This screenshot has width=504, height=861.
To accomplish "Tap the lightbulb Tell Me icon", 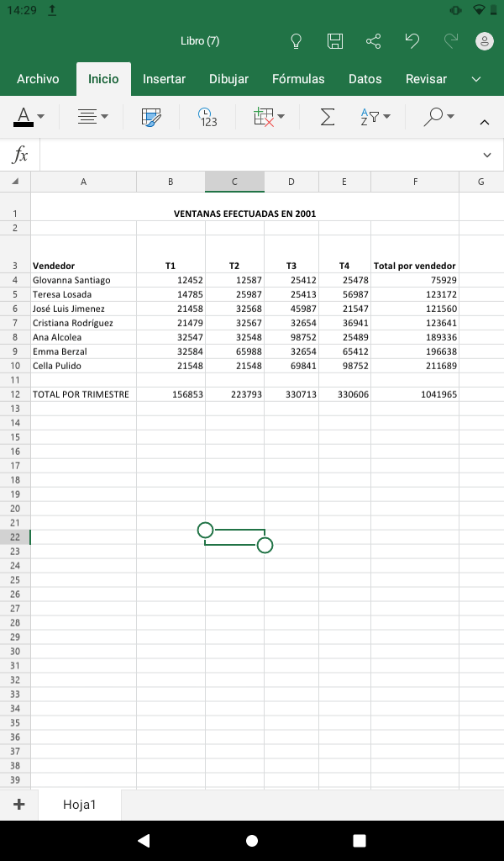I will pos(297,41).
